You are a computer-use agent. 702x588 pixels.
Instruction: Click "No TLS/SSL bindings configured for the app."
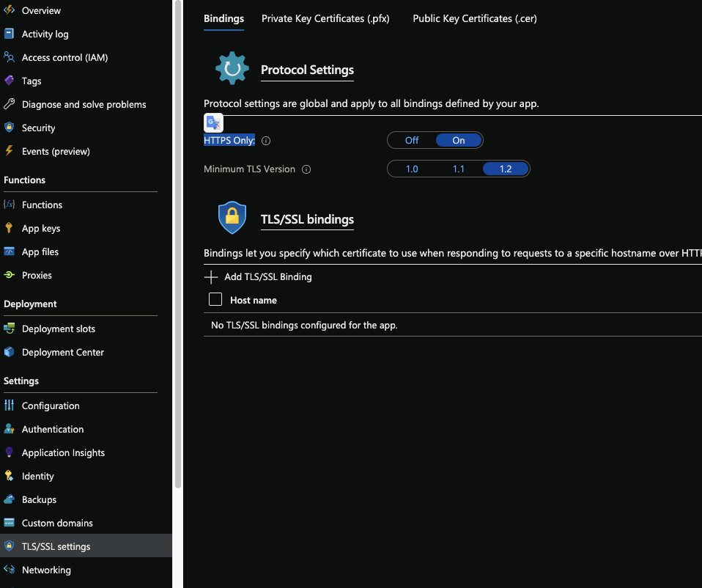click(304, 325)
